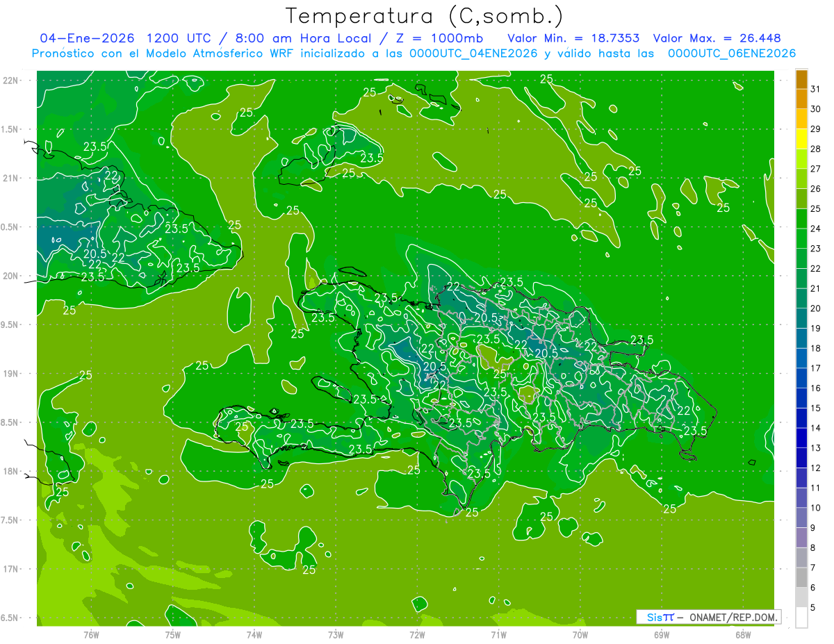Image resolution: width=834 pixels, height=644 pixels.
Task: Click the title "Temperatura (C,somb.)"
Action: (x=425, y=16)
